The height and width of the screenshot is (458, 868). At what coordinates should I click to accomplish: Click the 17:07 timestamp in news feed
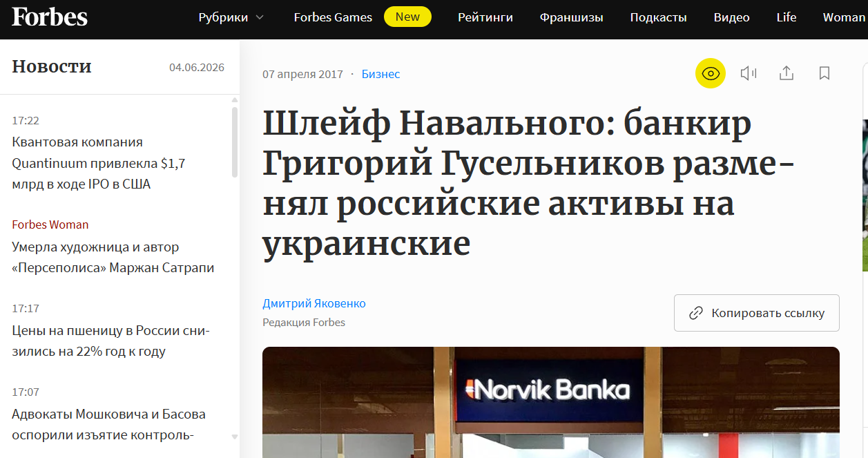coord(26,392)
